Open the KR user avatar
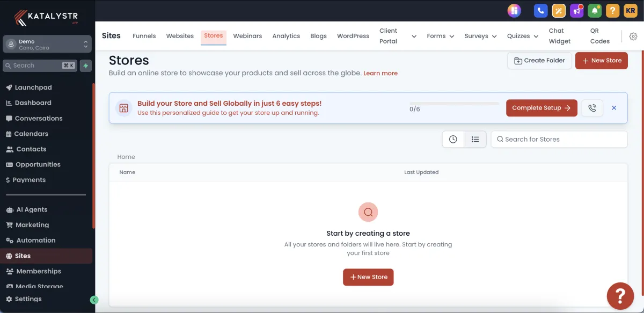Screen dimensions: 644x313 630,10
